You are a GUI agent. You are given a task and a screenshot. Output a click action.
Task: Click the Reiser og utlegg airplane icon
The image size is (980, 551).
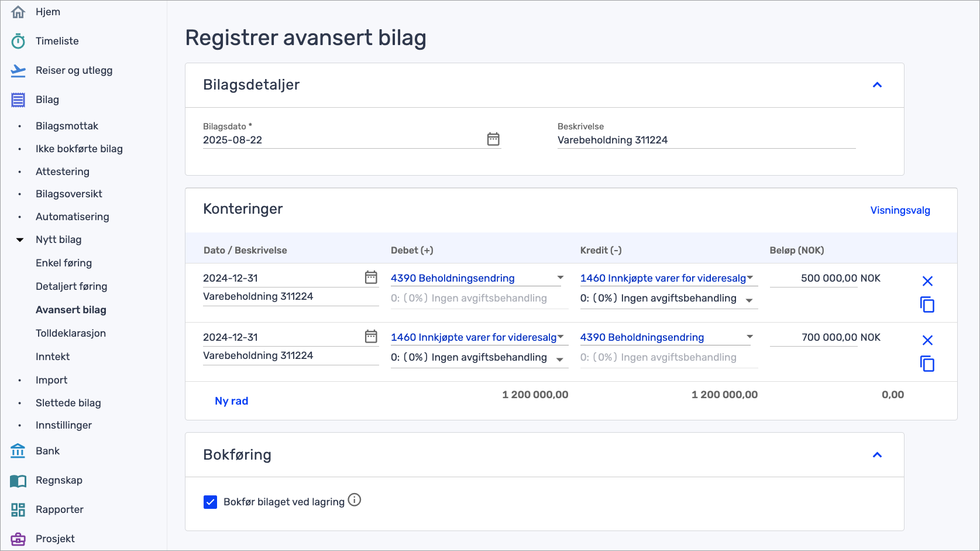click(x=18, y=70)
